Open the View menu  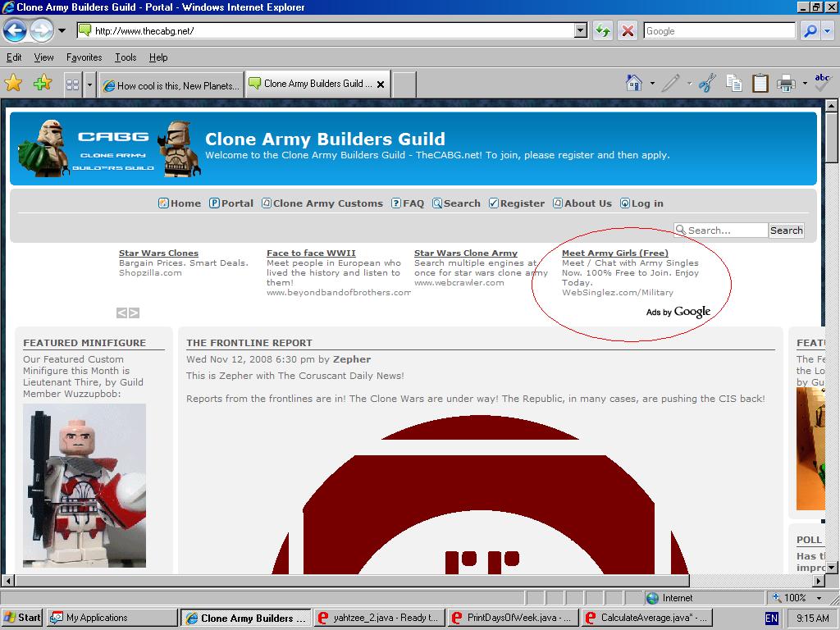click(44, 57)
